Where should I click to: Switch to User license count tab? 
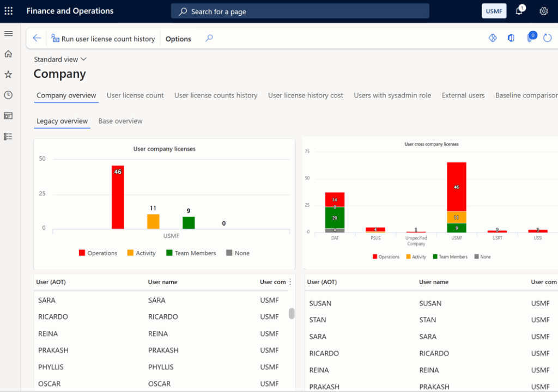(135, 95)
